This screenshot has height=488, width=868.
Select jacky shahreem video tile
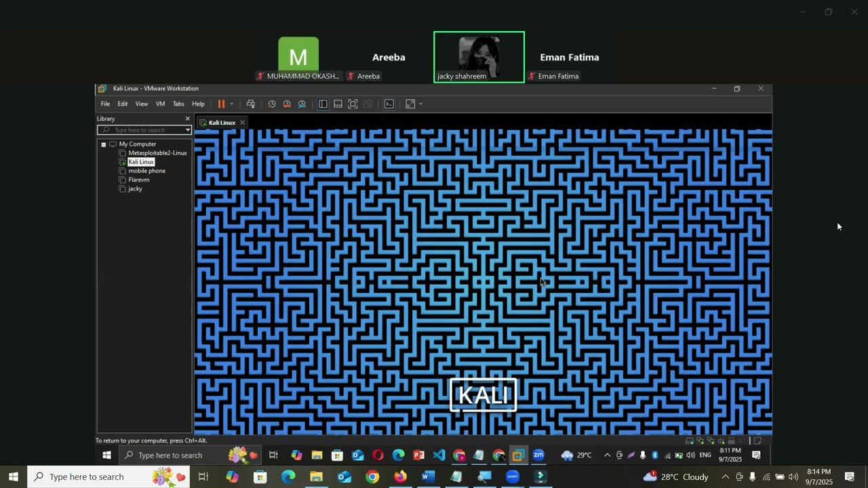pos(479,57)
